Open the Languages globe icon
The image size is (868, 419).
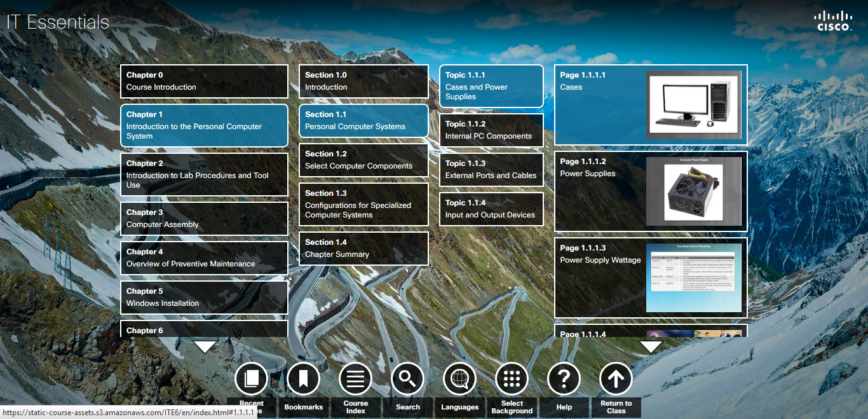[459, 380]
